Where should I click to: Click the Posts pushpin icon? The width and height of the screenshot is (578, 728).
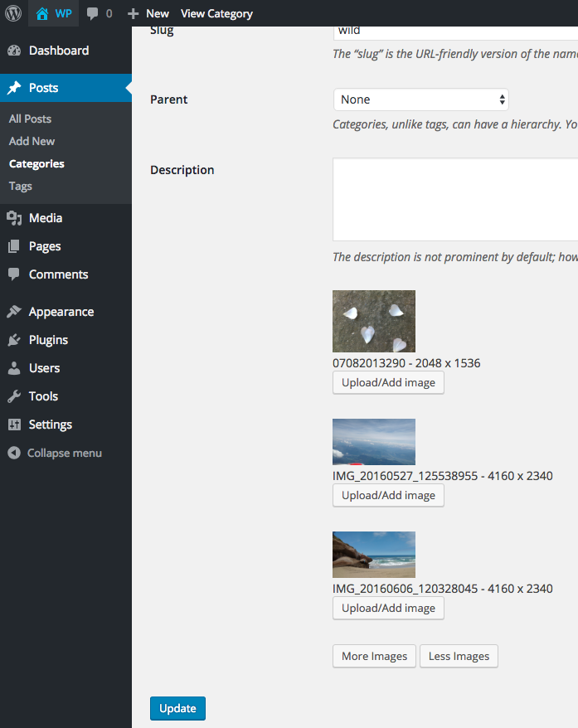tap(14, 88)
